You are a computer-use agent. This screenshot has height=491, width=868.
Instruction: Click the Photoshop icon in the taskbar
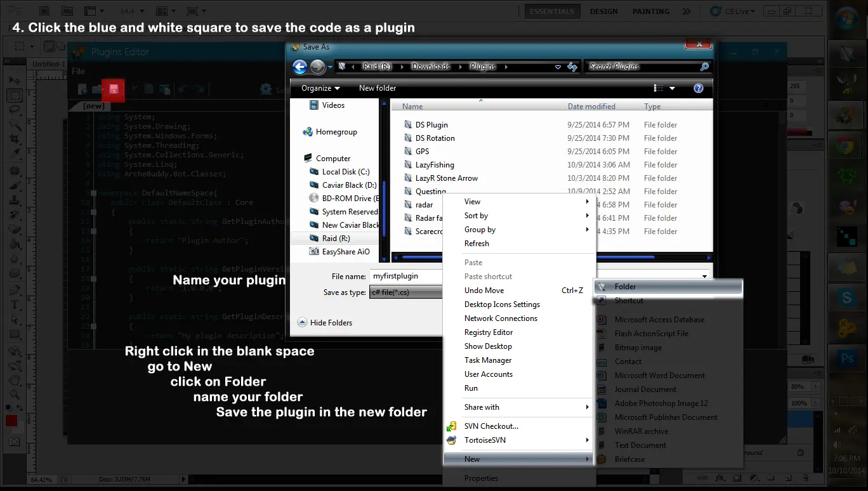coord(846,358)
